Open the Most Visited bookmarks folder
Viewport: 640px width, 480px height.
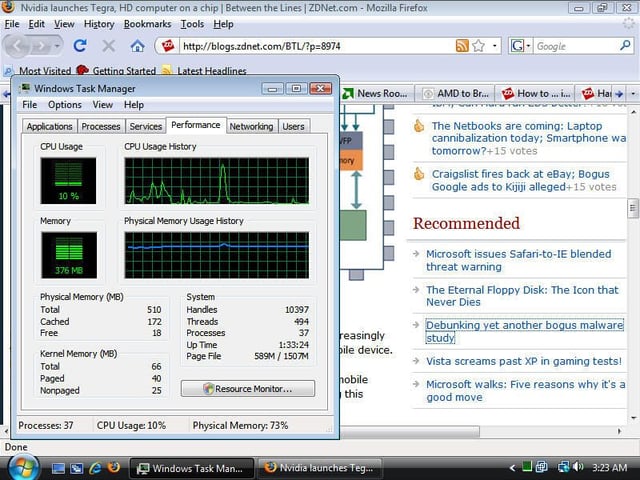38,71
